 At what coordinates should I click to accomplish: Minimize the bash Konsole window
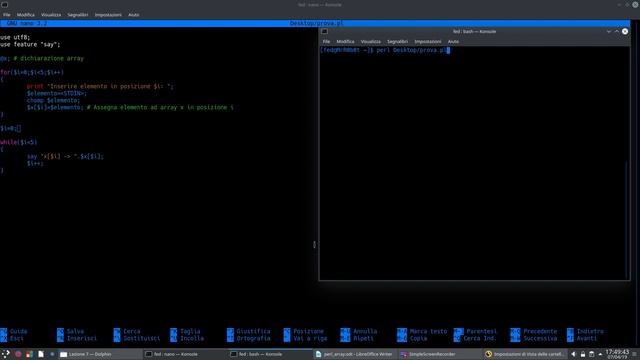(x=609, y=31)
